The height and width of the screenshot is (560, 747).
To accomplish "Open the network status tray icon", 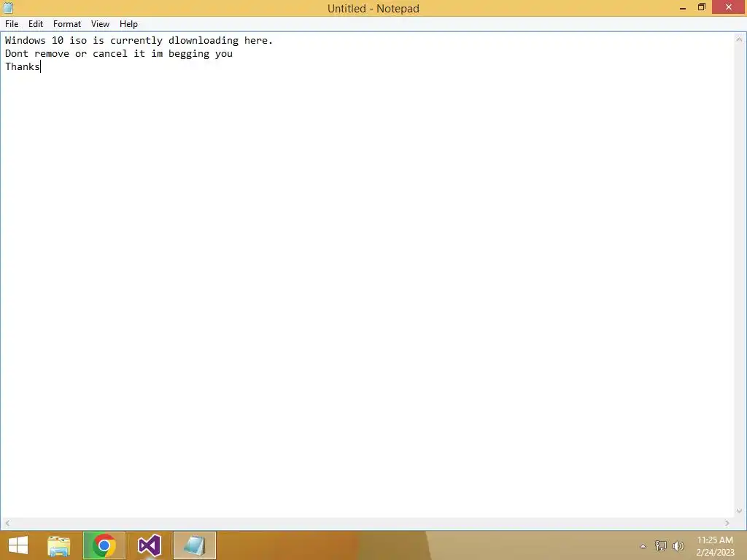I will (660, 546).
